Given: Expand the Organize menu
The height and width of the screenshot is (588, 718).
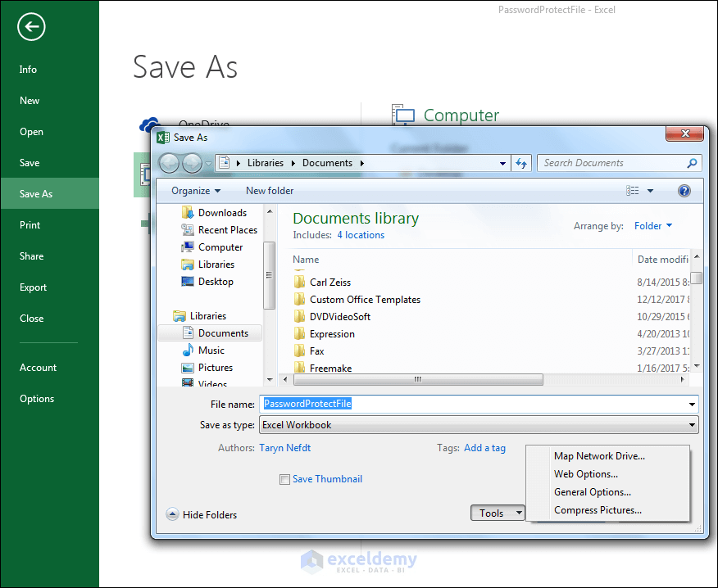Looking at the screenshot, I should click(194, 190).
